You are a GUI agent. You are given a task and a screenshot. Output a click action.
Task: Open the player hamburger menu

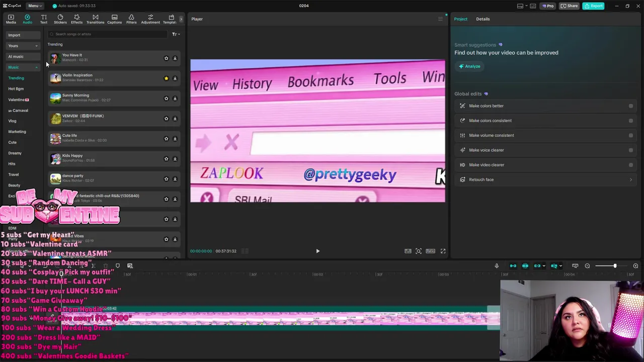[x=440, y=19]
